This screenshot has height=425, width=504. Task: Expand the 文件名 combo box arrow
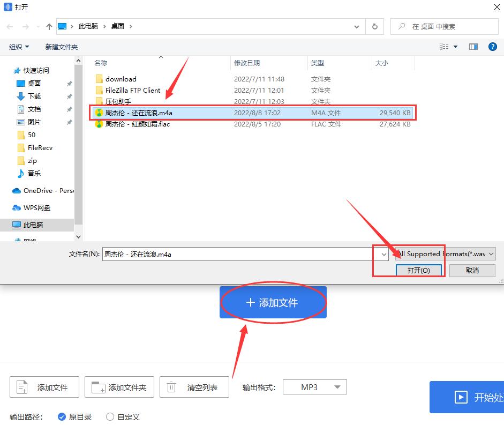pyautogui.click(x=383, y=254)
